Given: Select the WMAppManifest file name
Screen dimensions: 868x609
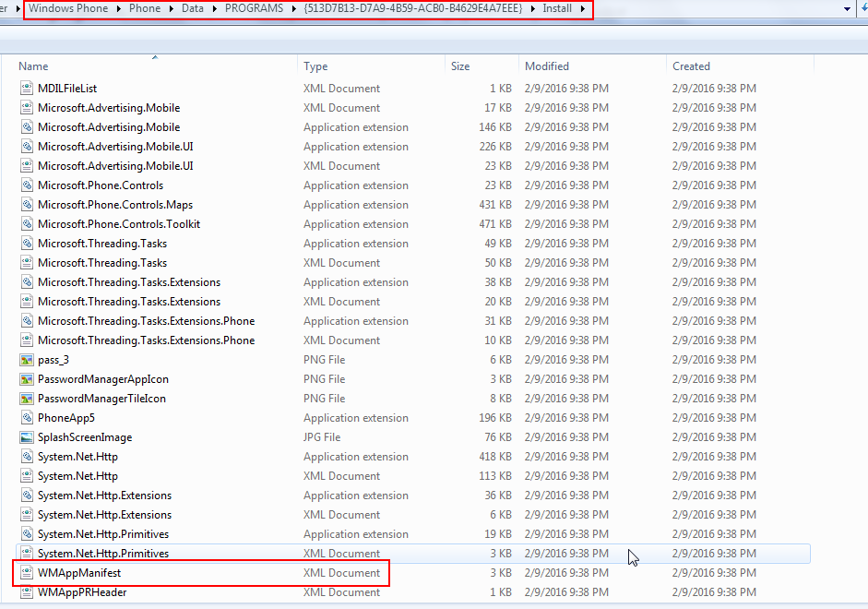Looking at the screenshot, I should coord(79,573).
